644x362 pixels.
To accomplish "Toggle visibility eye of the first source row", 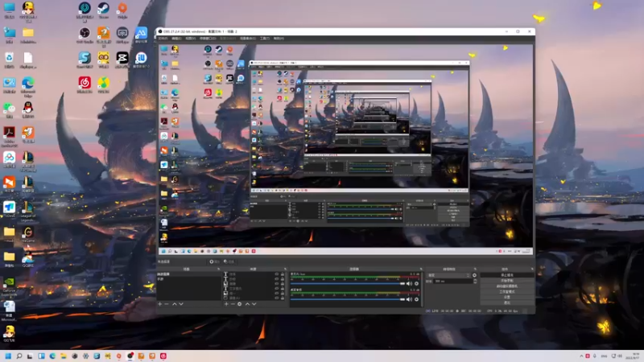I will point(277,274).
